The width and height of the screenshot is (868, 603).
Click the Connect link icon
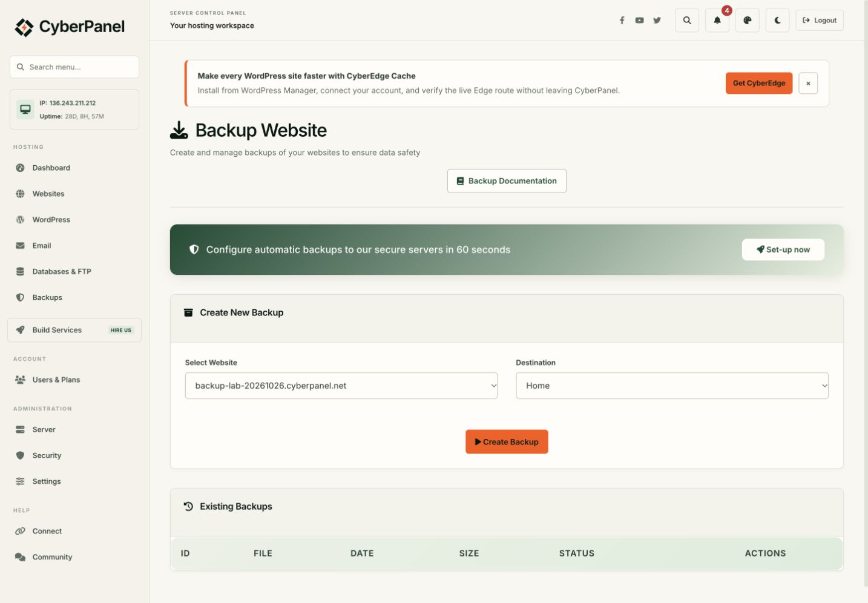(20, 531)
